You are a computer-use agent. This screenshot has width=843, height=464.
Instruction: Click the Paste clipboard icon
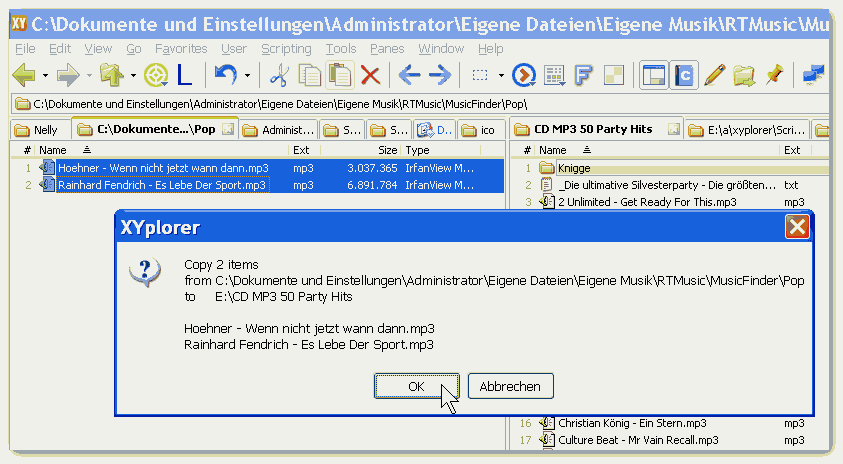[x=340, y=75]
